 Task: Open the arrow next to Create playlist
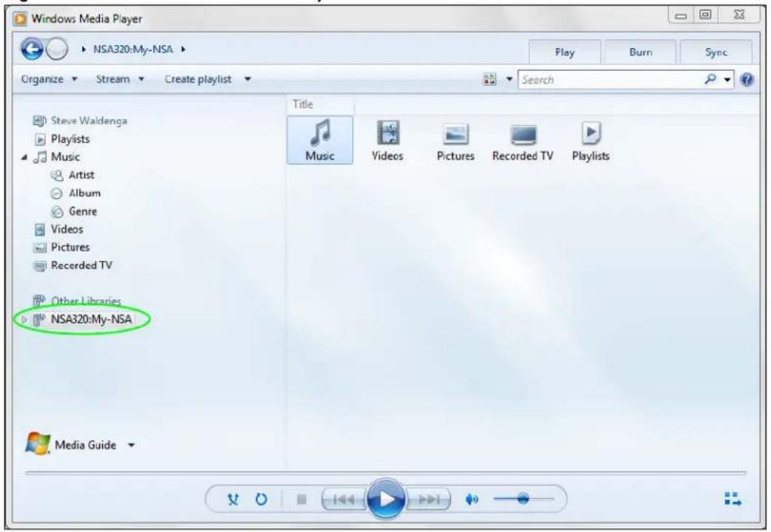248,79
